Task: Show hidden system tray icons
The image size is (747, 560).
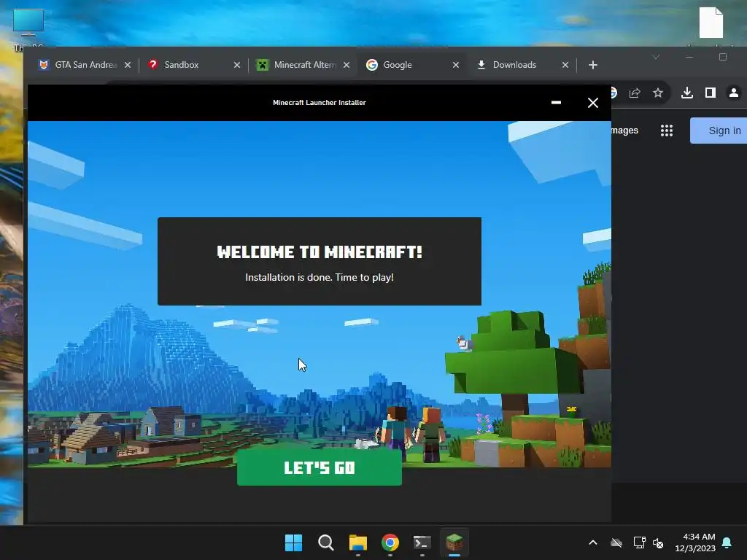Action: [593, 542]
